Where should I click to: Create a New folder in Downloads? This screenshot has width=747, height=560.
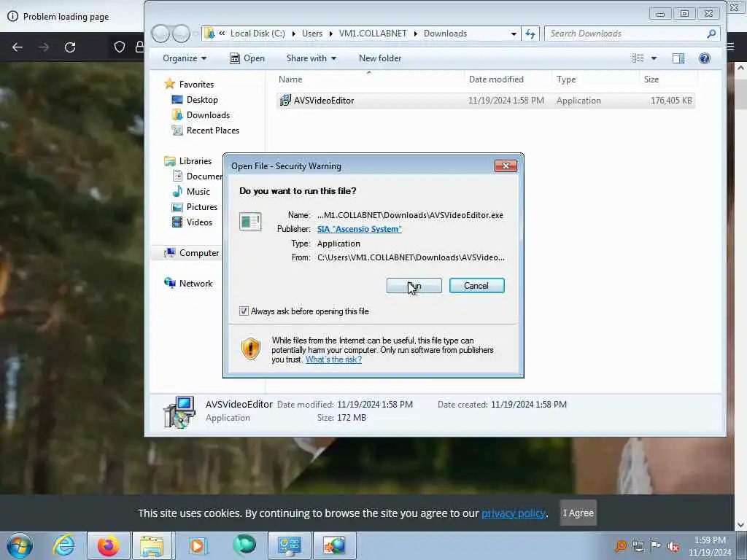tap(379, 58)
